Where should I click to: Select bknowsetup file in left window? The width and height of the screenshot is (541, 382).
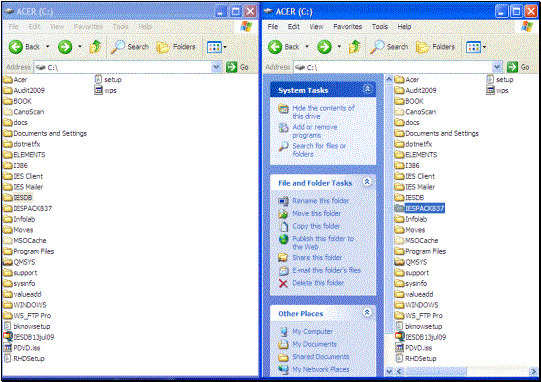click(27, 326)
